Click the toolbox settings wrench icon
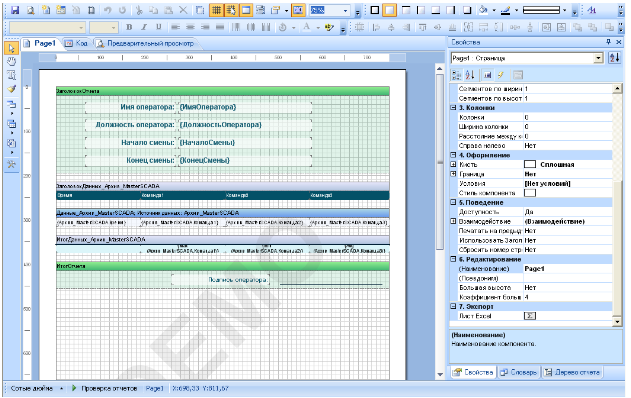Viewport: 631px width, 398px height. point(11,164)
